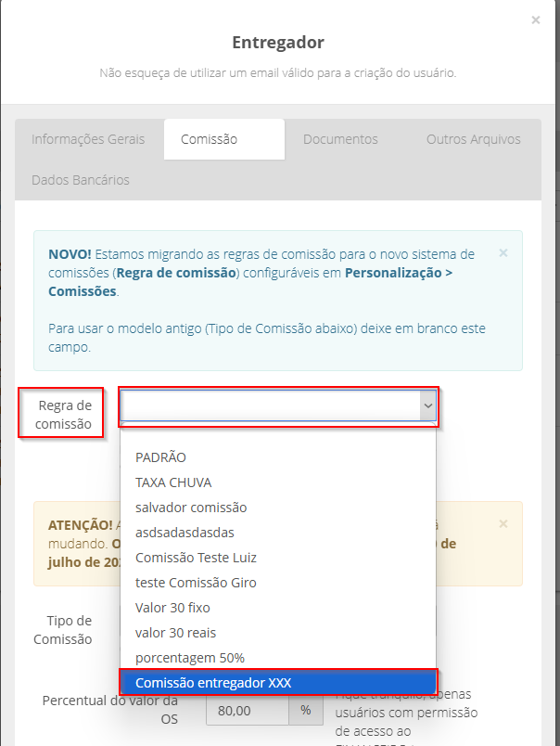This screenshot has width=560, height=746.
Task: Expand the Regra de comissão dropdown arrow
Action: (x=427, y=405)
